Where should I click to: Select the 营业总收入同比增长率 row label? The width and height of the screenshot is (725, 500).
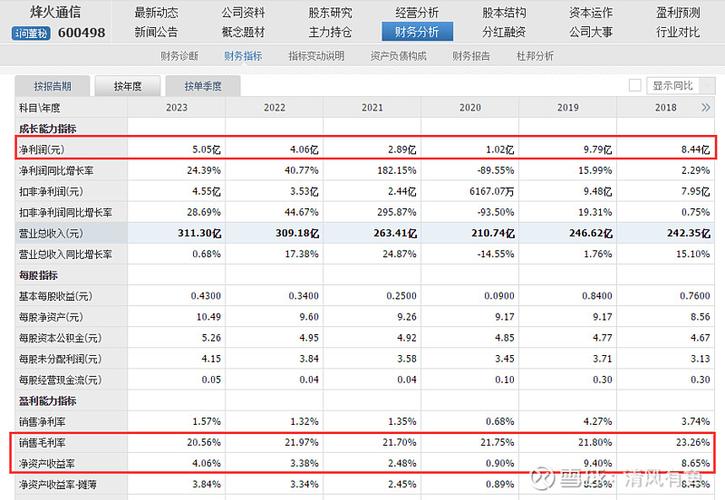[x=65, y=254]
